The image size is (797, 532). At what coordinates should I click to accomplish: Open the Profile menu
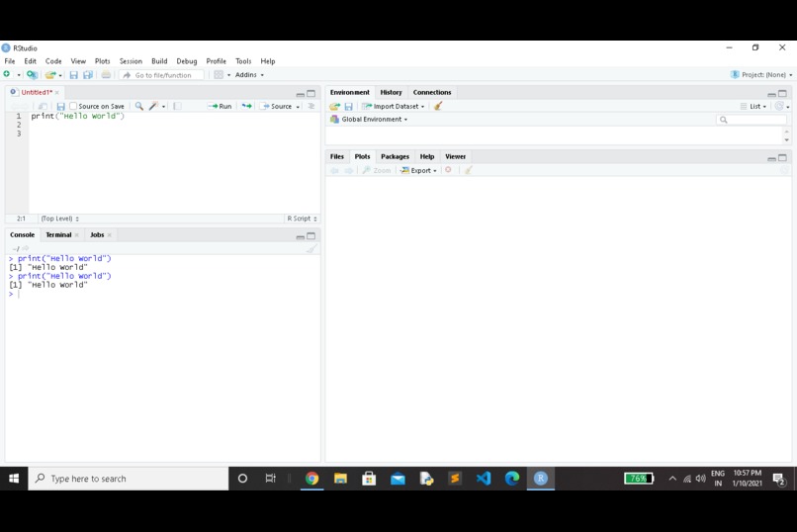pos(216,61)
